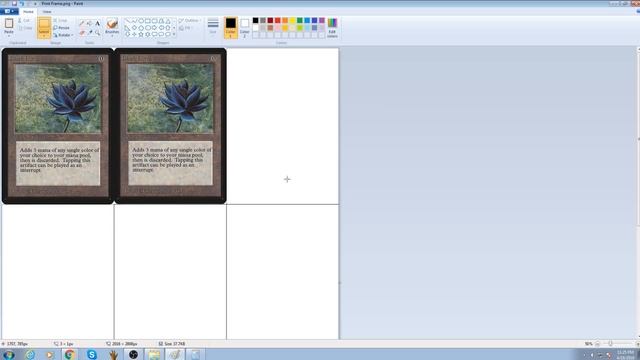Pick the red color from palette
Image resolution: width=640 pixels, height=360 pixels.
click(x=278, y=20)
